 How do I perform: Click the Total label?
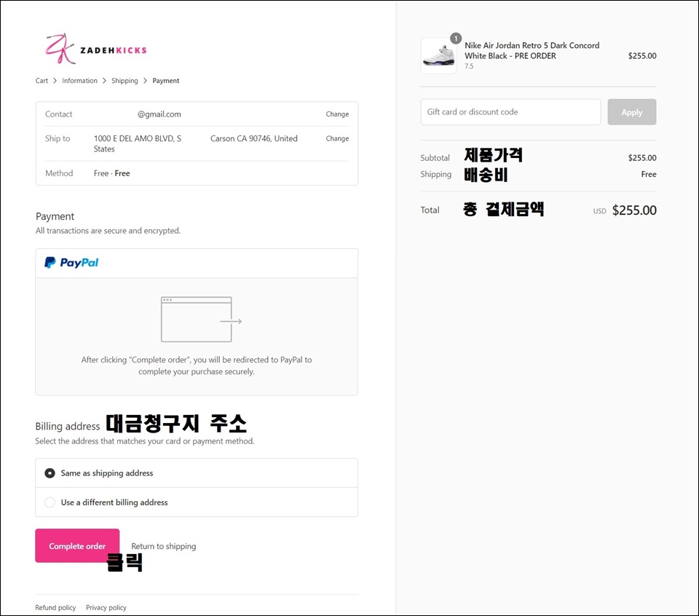click(x=430, y=210)
